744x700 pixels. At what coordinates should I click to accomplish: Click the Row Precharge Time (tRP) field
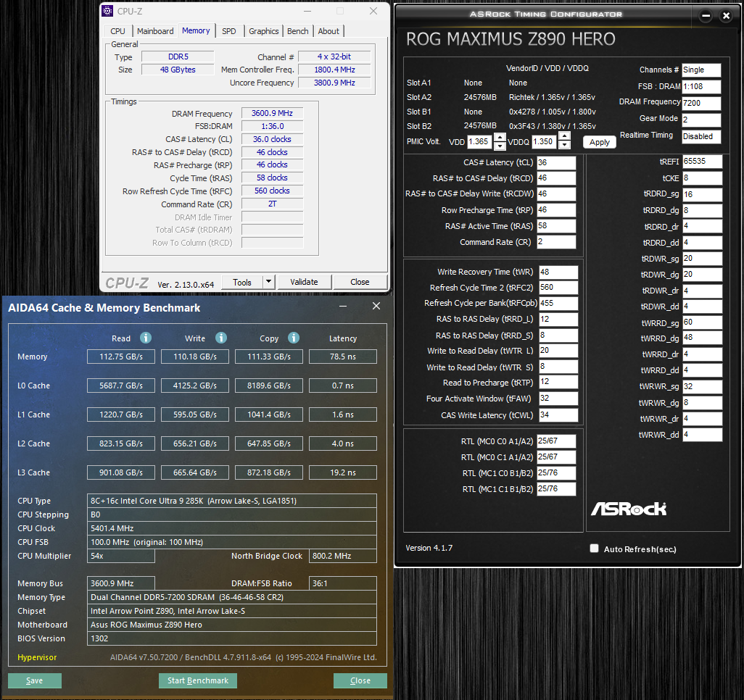pos(556,209)
